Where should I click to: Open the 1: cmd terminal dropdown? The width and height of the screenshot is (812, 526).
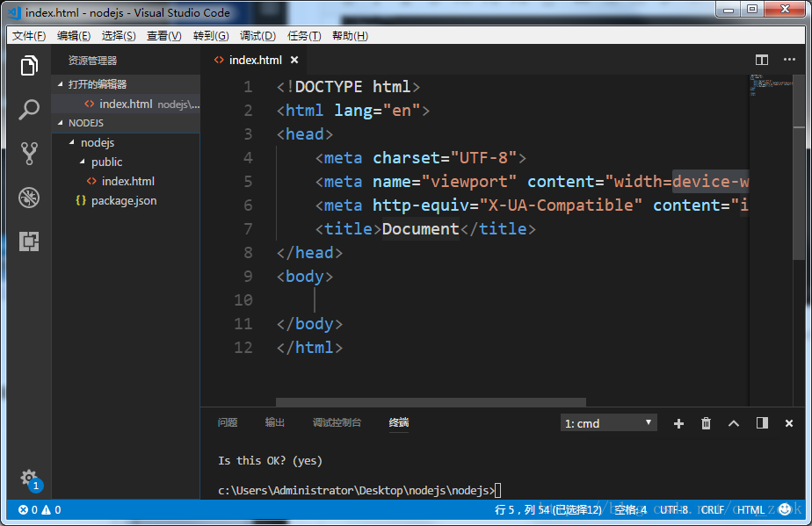click(608, 423)
